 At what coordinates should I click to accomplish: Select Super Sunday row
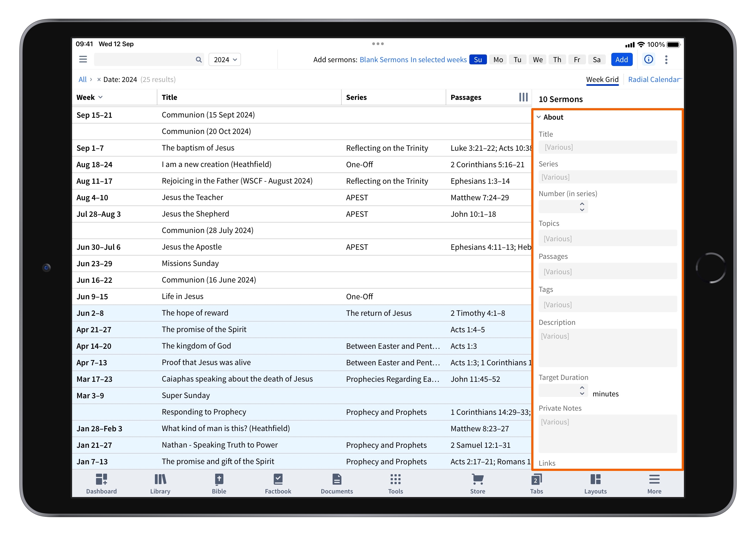302,395
